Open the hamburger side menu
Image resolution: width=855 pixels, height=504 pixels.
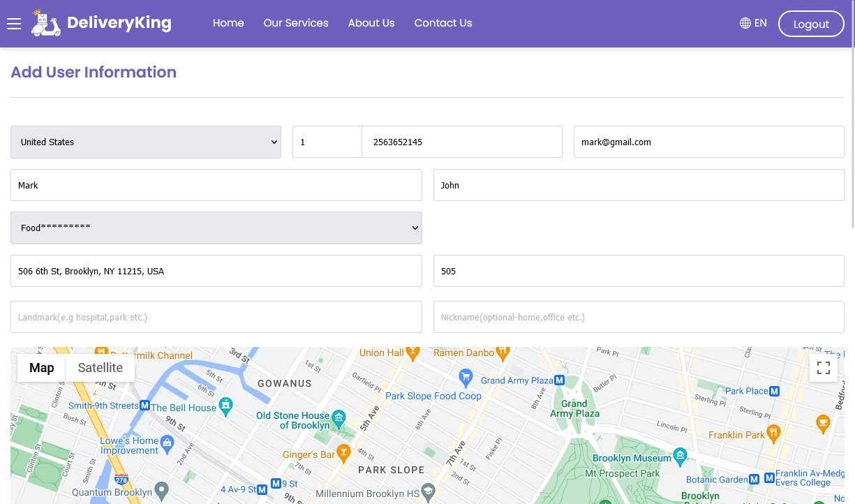[14, 24]
